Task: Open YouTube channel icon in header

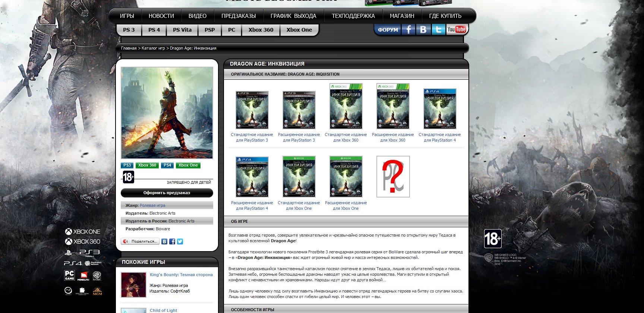Action: 457,29
